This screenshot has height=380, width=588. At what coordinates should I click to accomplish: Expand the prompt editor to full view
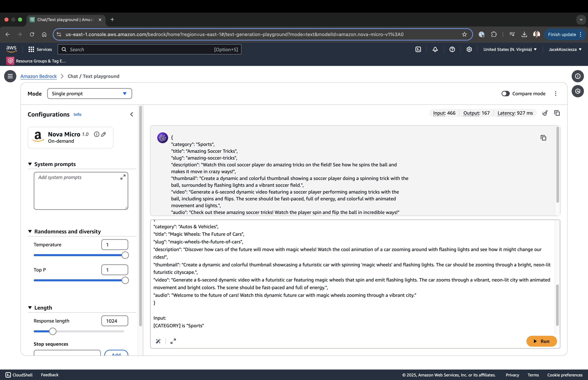(173, 341)
